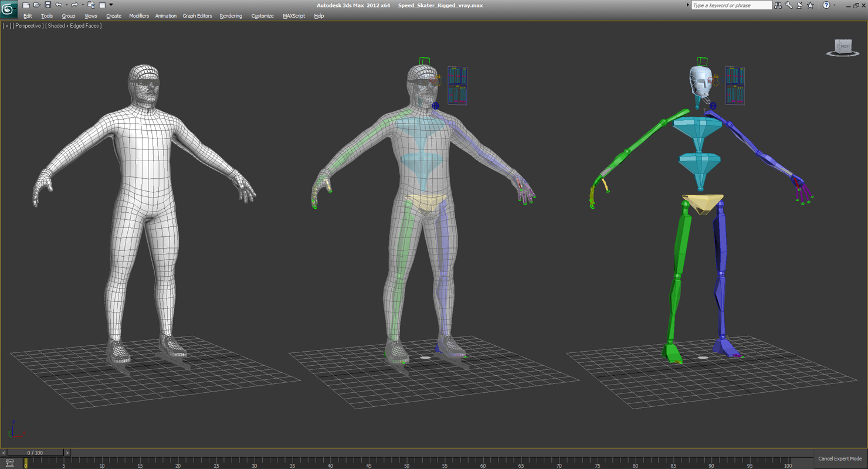Open the Redo history dropdown arrow

click(82, 5)
